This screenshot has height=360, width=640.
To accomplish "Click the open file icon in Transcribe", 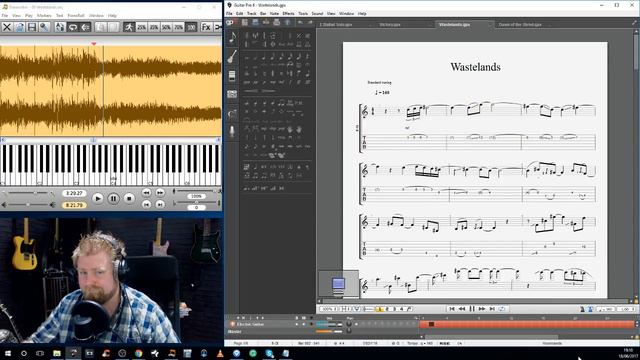I will point(19,27).
